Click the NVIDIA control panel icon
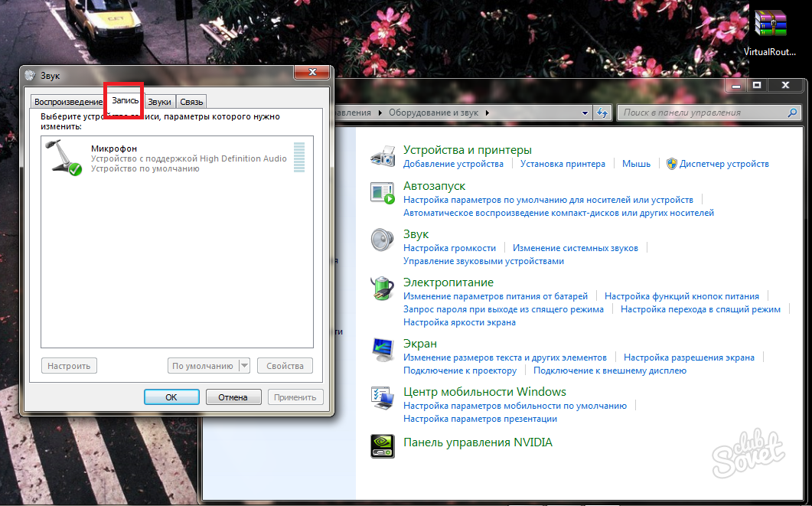The image size is (812, 506). click(x=383, y=446)
